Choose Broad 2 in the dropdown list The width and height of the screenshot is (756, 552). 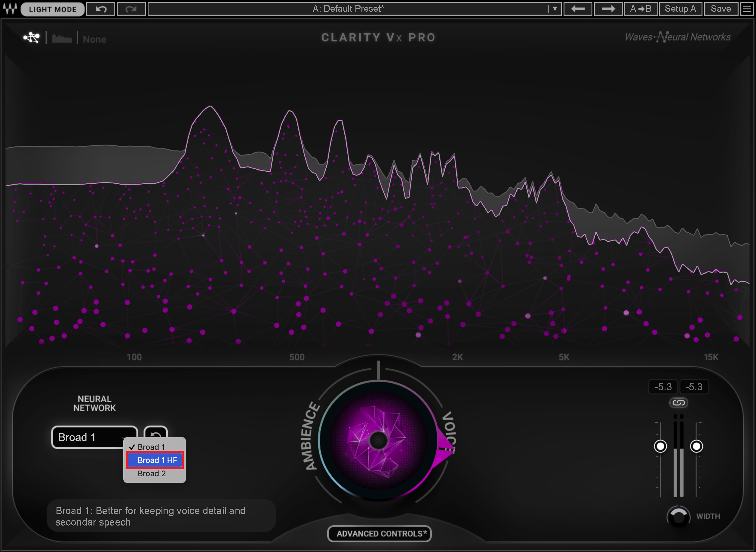tap(154, 474)
